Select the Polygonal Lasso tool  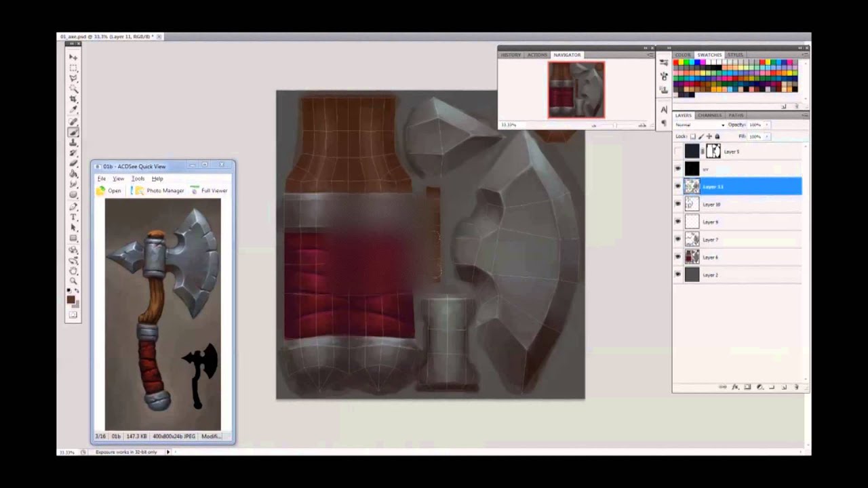tap(73, 79)
